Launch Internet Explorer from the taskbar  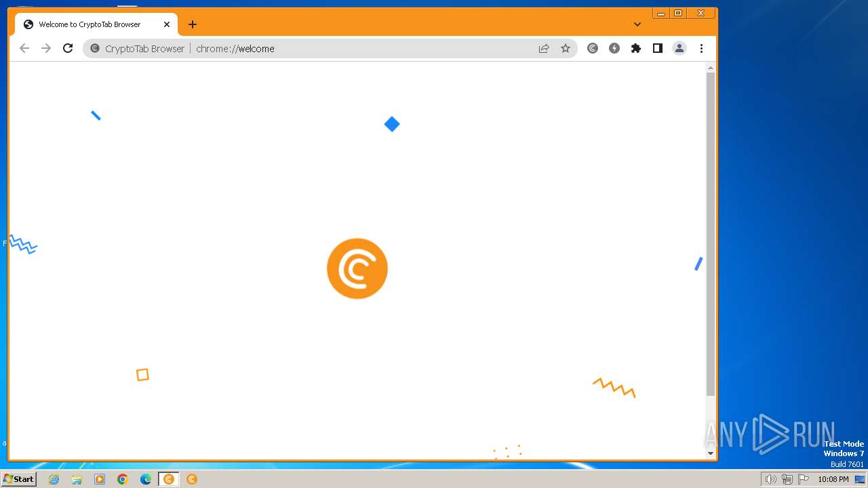click(x=54, y=479)
